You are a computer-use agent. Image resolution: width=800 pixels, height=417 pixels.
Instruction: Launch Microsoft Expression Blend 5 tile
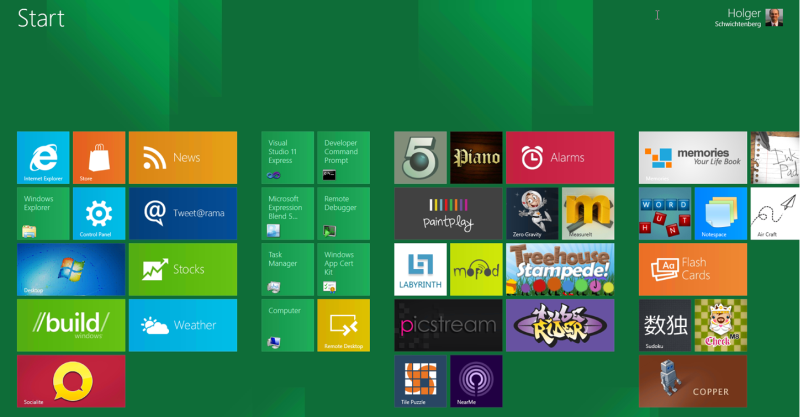(x=288, y=213)
